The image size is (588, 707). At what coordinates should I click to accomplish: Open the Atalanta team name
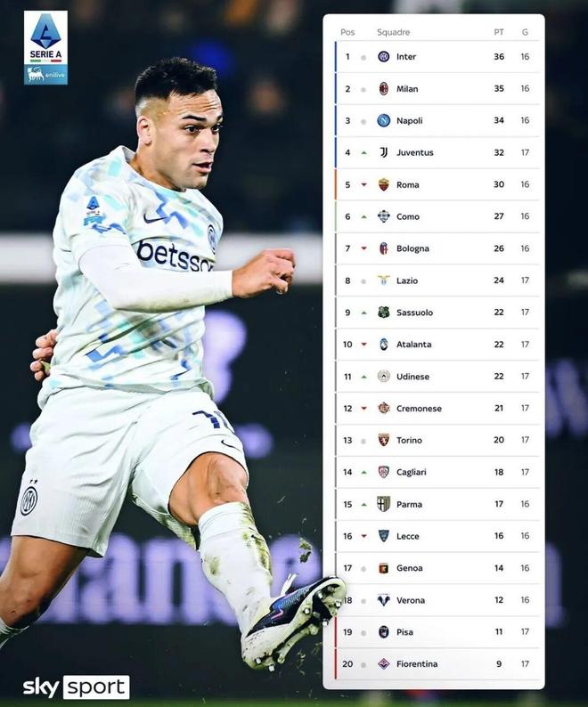(x=413, y=345)
